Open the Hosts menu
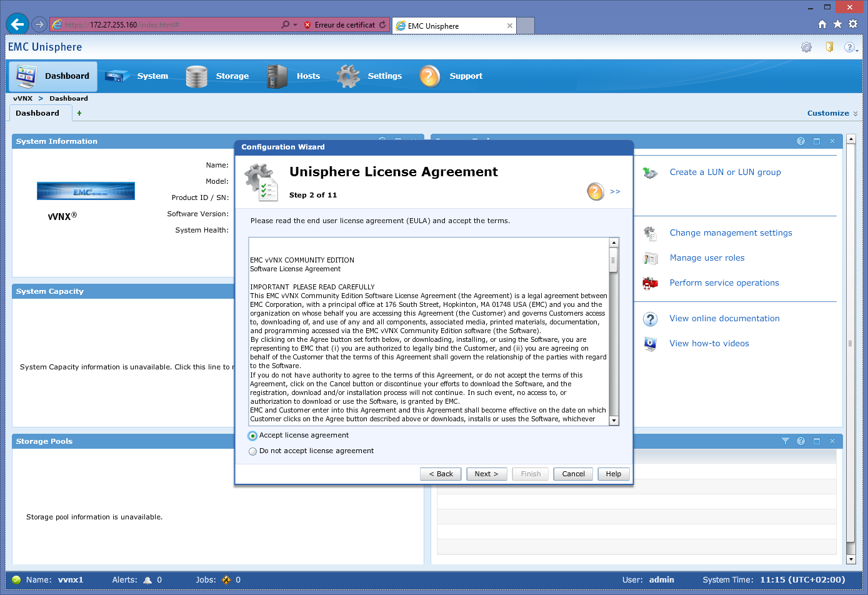 [294, 76]
